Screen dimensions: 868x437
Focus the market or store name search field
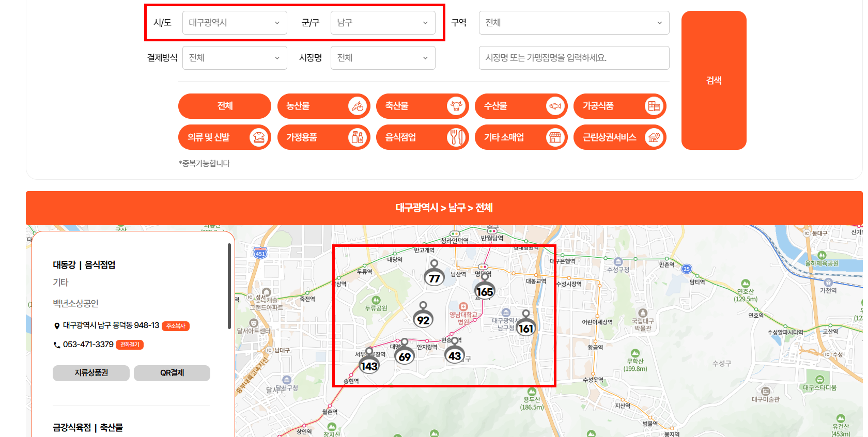pos(574,58)
